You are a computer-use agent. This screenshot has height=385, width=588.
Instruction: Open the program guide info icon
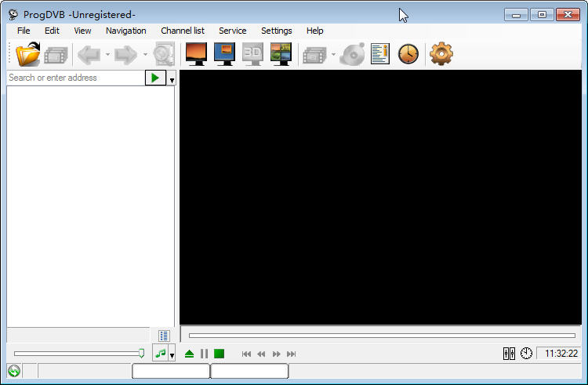(x=380, y=54)
